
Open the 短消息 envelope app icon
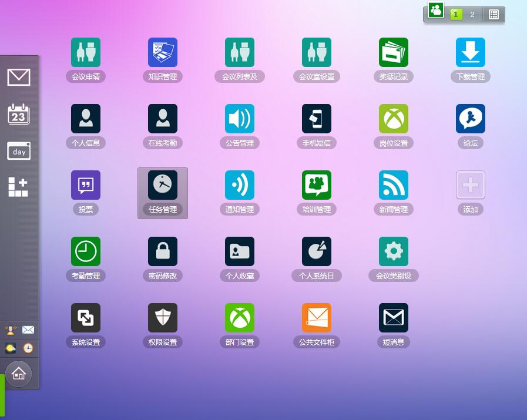pos(394,318)
